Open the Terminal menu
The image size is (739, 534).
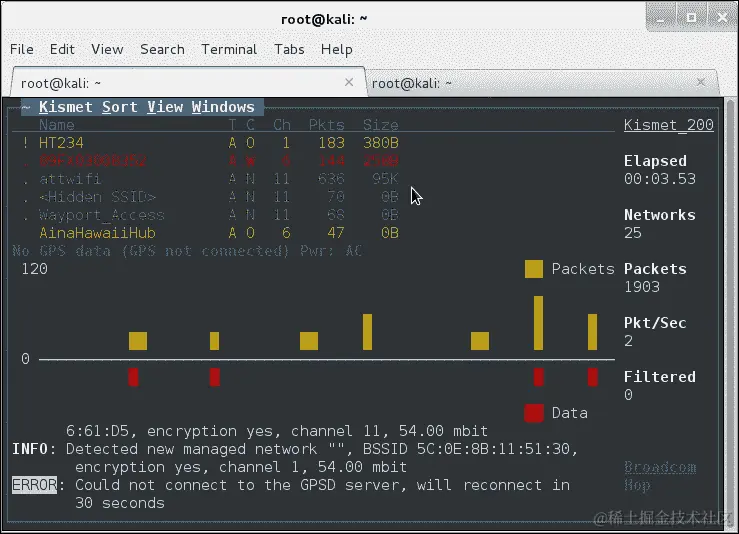pyautogui.click(x=229, y=49)
